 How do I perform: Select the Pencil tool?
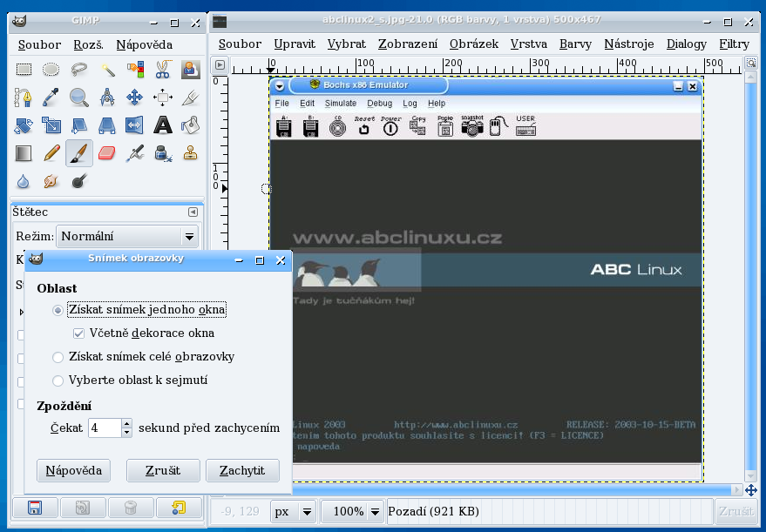coord(51,153)
